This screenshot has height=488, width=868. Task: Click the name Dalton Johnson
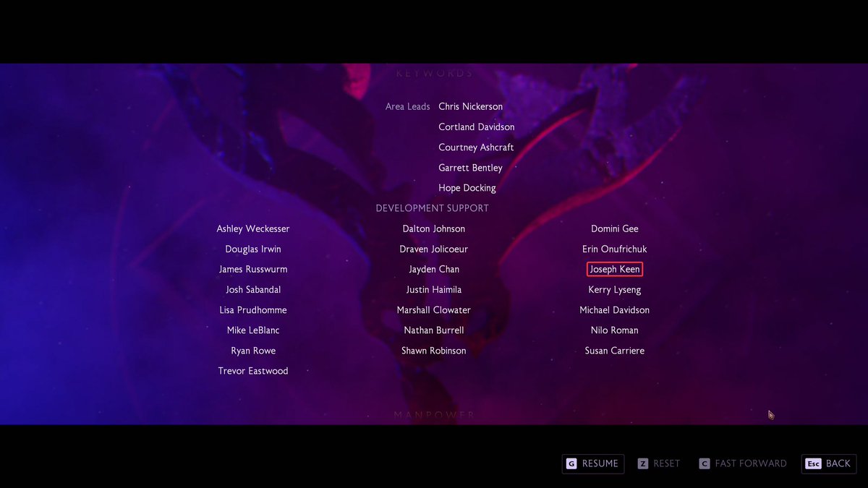[434, 228]
